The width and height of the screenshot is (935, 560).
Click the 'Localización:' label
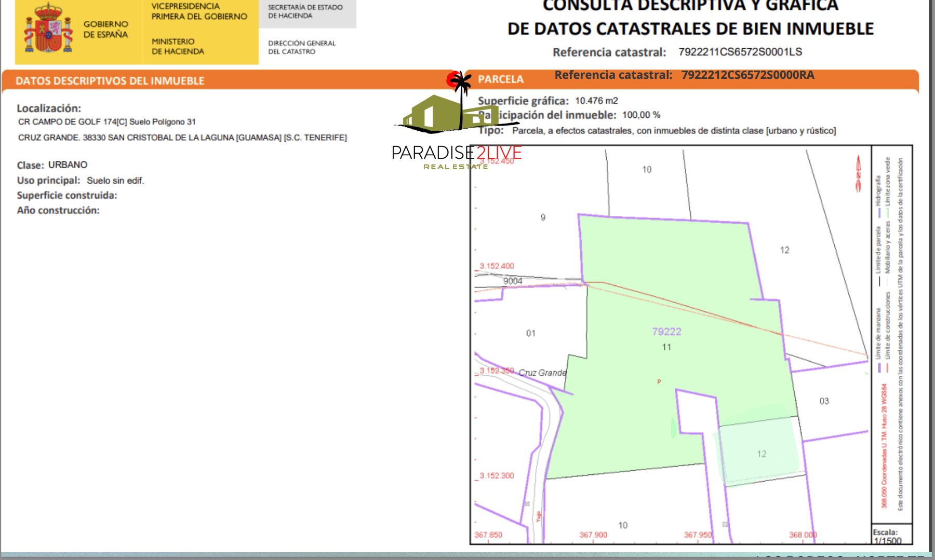pos(49,108)
